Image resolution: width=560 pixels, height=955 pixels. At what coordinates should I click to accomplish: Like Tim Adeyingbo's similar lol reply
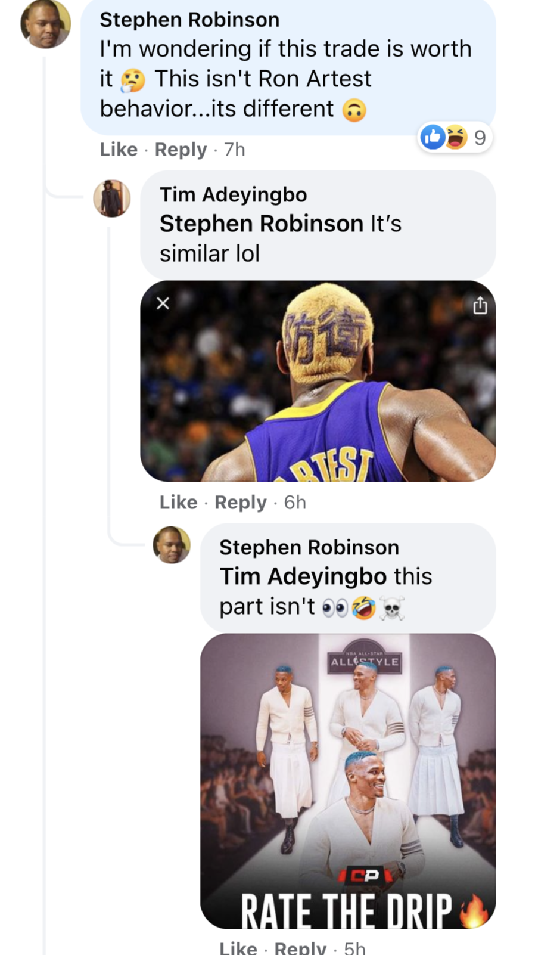178,502
